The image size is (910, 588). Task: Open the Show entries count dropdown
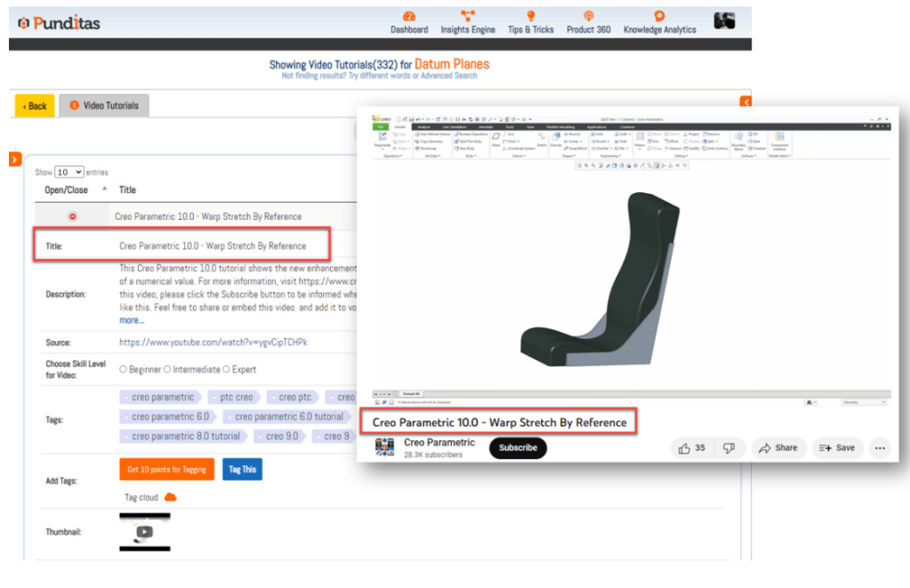pos(68,172)
